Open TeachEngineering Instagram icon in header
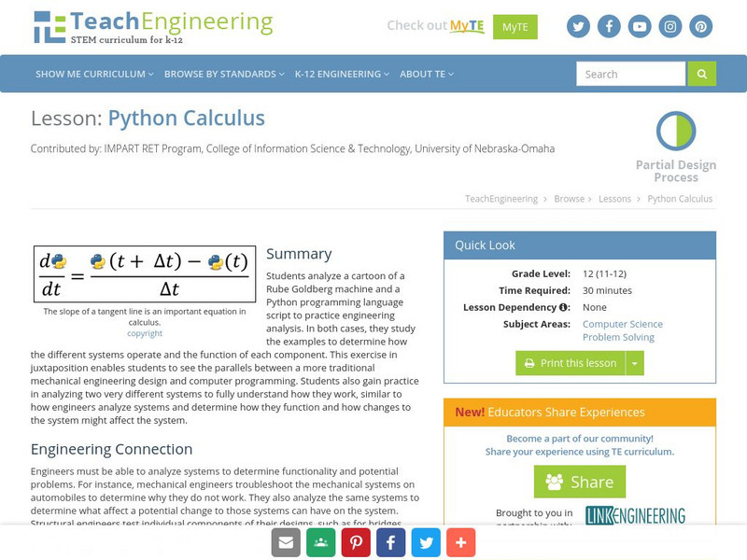This screenshot has height=560, width=747. click(x=670, y=27)
